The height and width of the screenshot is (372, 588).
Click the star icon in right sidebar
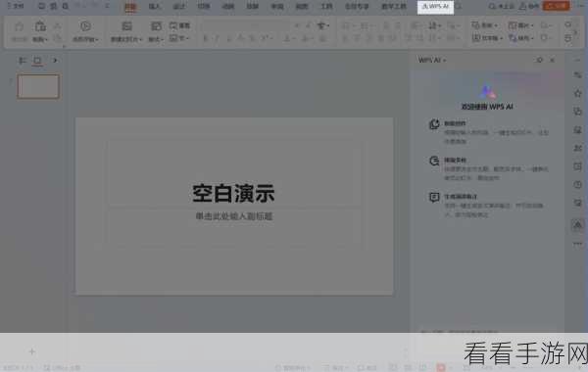point(577,93)
